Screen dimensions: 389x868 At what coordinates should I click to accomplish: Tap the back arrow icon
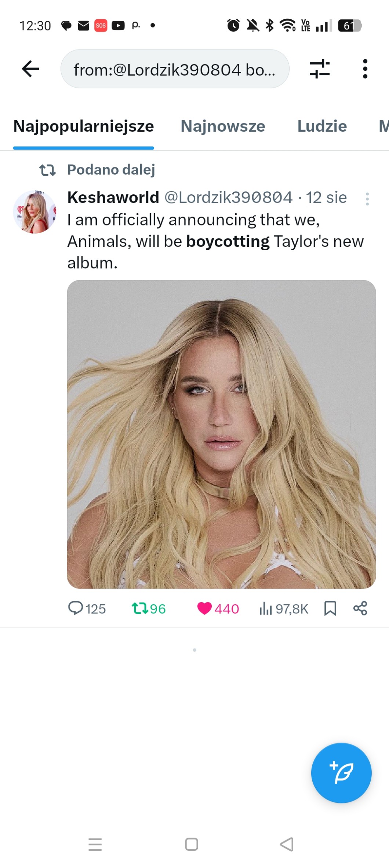(x=30, y=69)
